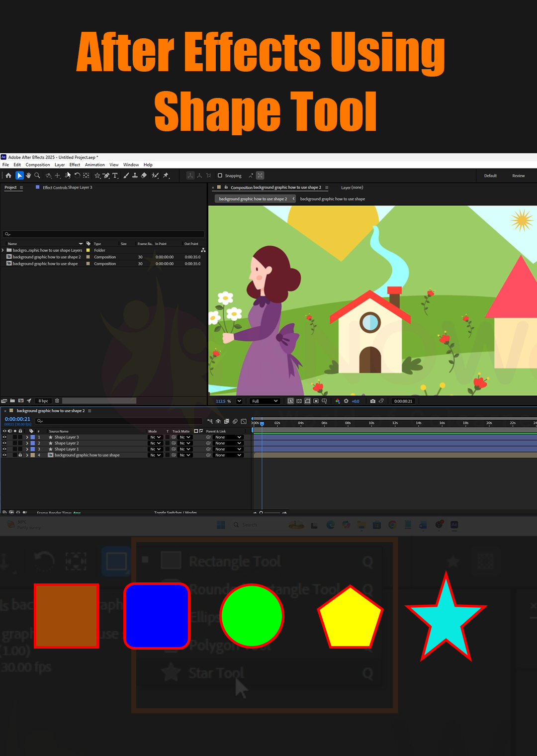Toggle composition panel lock icon
Screen dimensions: 537x756
pos(226,188)
